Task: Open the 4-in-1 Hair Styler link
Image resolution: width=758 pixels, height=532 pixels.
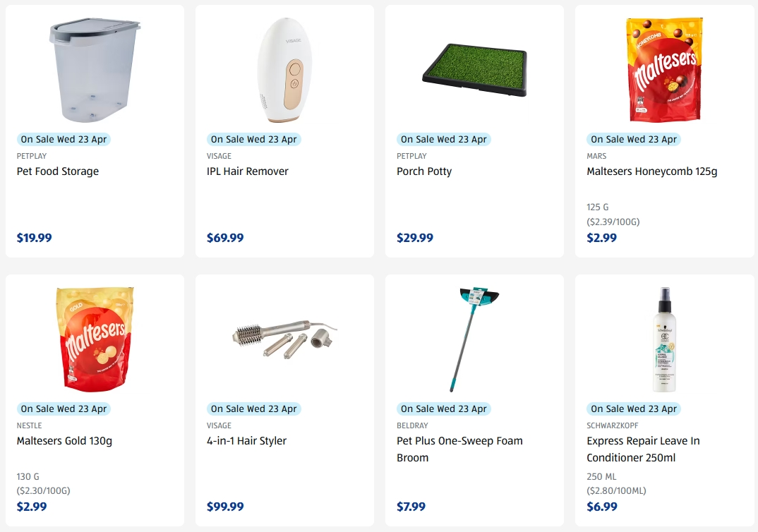Action: 246,441
